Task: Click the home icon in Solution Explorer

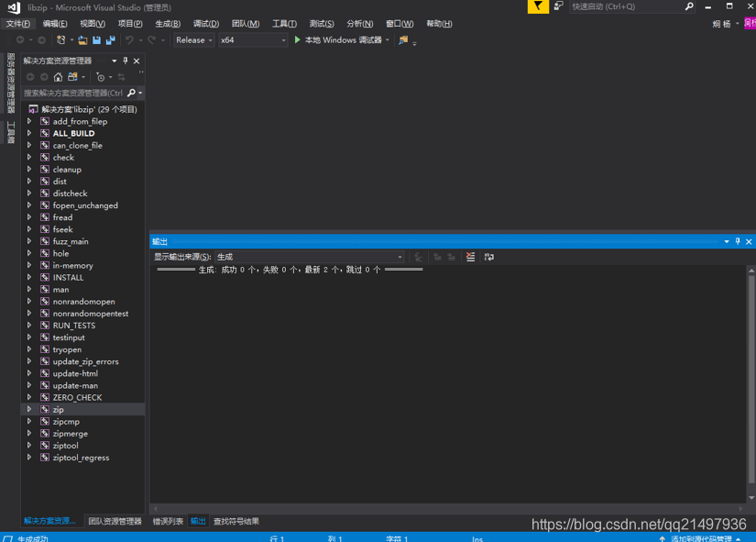Action: coord(58,77)
